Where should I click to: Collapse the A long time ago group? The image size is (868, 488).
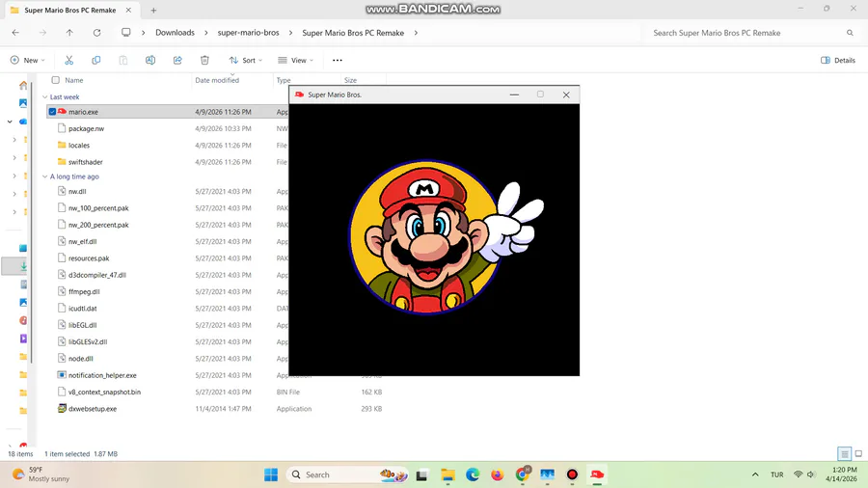pos(44,176)
